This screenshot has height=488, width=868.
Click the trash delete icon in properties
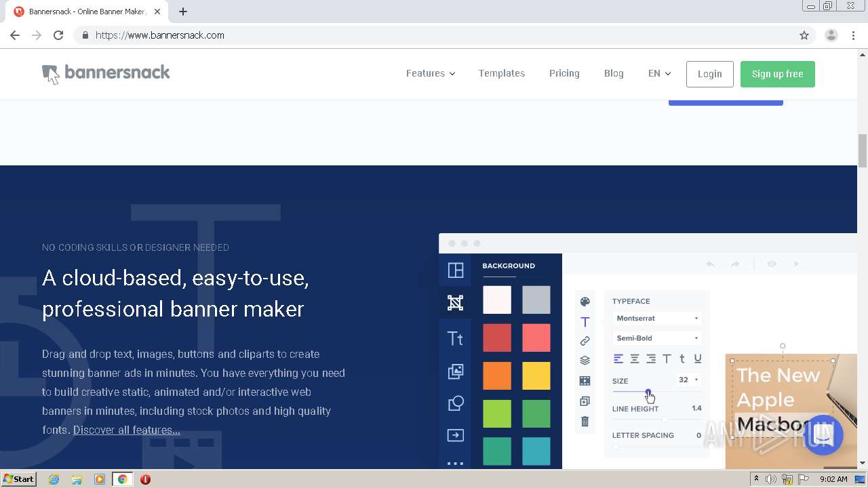click(585, 422)
